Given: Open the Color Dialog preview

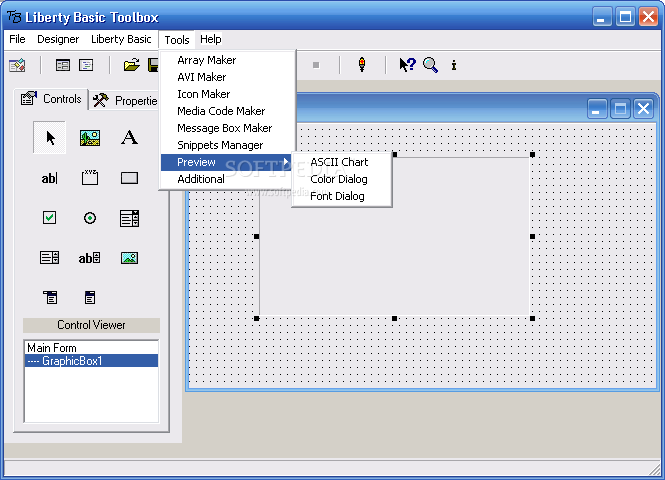Looking at the screenshot, I should [x=342, y=179].
